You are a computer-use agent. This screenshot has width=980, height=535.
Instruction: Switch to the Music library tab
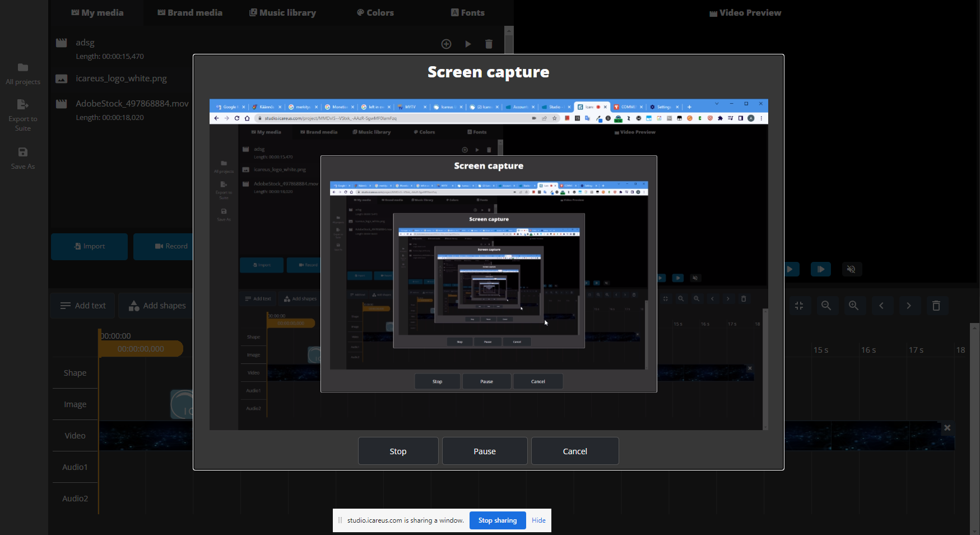282,12
